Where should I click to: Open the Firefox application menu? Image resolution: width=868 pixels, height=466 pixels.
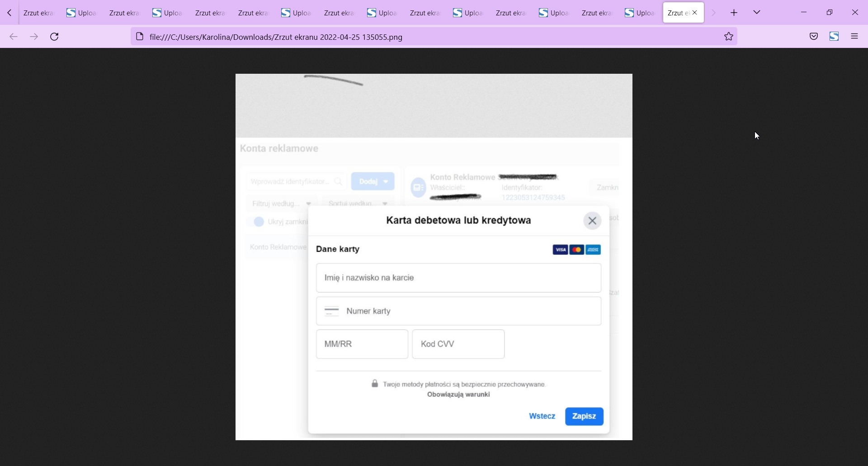coord(854,37)
